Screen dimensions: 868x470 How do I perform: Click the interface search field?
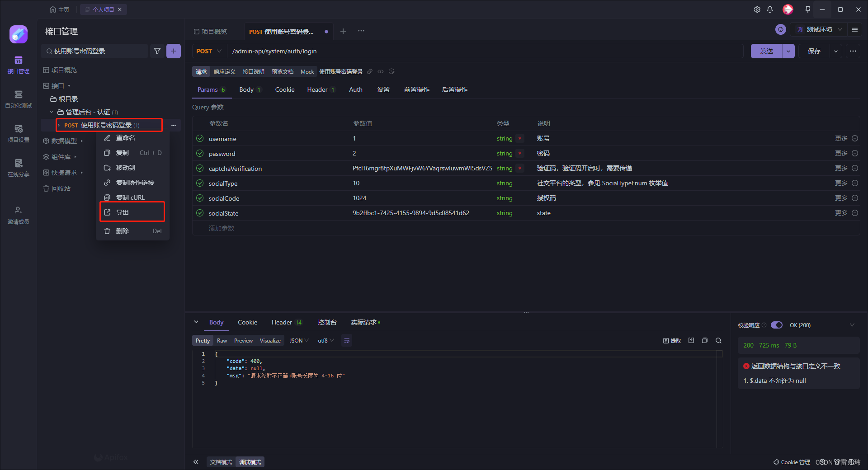94,51
